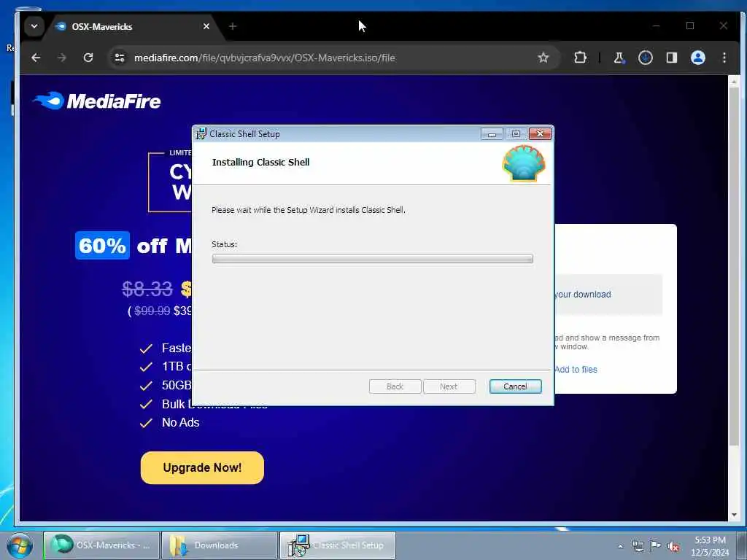Image resolution: width=747 pixels, height=560 pixels.
Task: Open the Chrome downloads icon
Action: tap(646, 58)
